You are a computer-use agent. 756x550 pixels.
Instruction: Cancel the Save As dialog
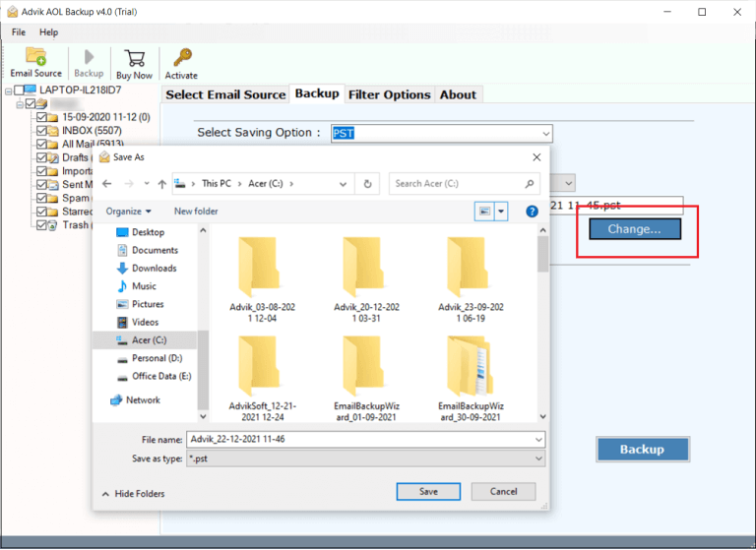click(x=503, y=492)
